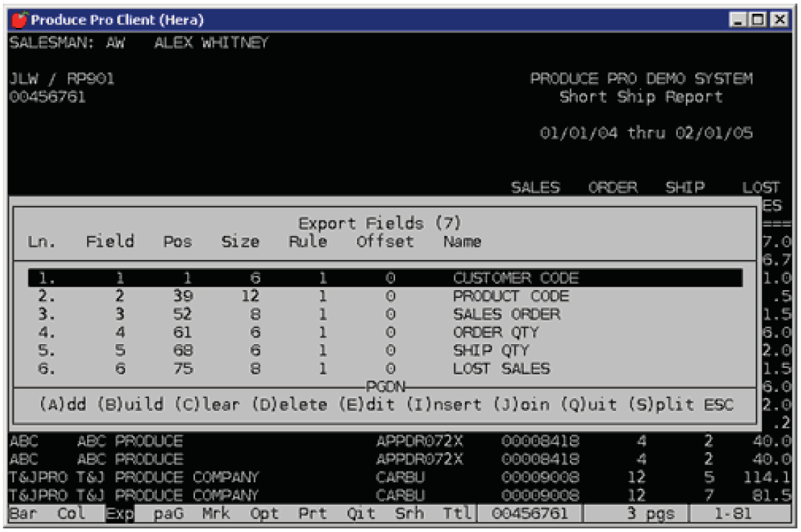Click the 1-81 status bar entry
This screenshot has width=801, height=532.
tap(733, 513)
